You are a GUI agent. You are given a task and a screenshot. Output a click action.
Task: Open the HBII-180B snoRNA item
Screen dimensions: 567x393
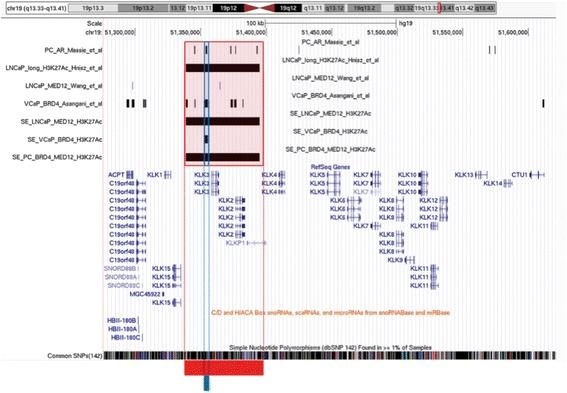122,320
